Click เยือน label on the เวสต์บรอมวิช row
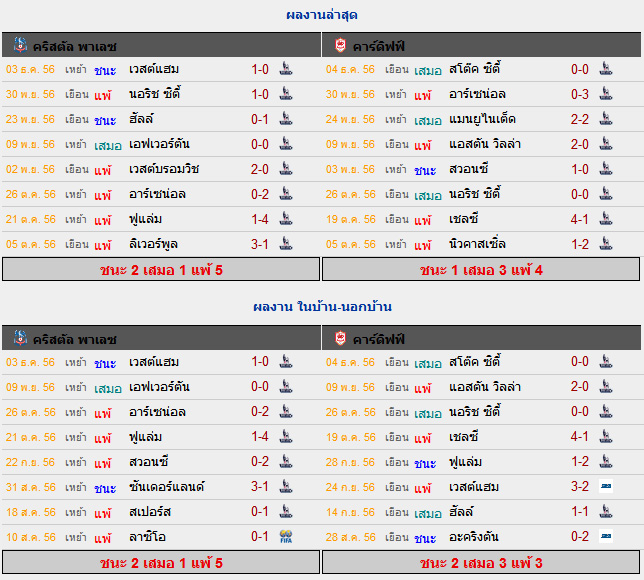Viewport: 644px width, 580px height. click(77, 169)
